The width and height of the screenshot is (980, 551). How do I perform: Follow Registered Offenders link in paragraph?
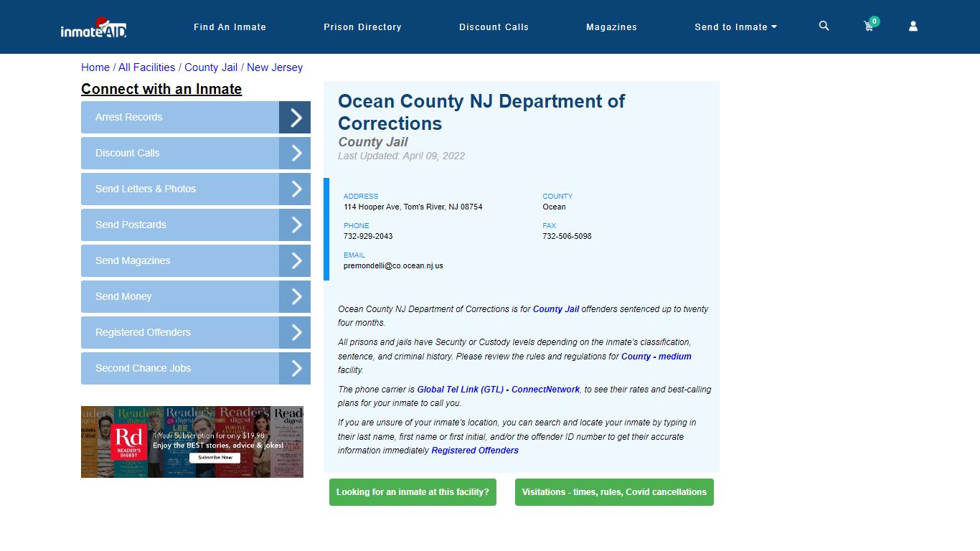pyautogui.click(x=475, y=451)
